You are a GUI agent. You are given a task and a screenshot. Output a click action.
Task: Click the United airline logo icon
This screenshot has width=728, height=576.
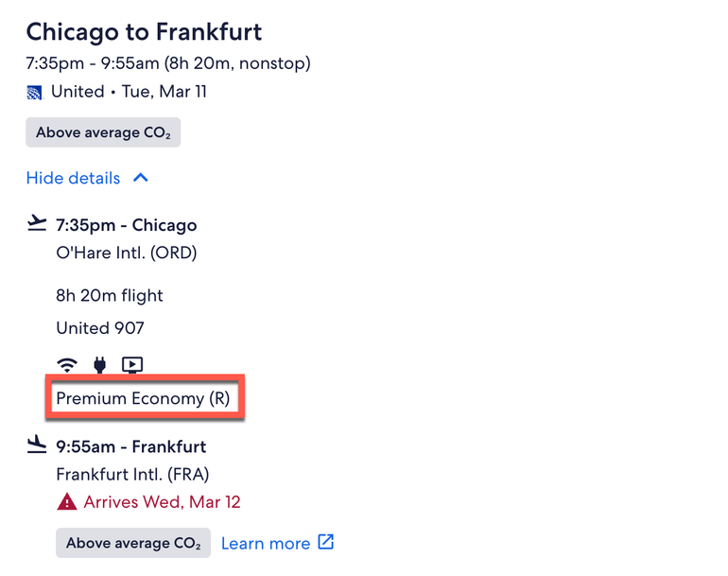(x=35, y=93)
